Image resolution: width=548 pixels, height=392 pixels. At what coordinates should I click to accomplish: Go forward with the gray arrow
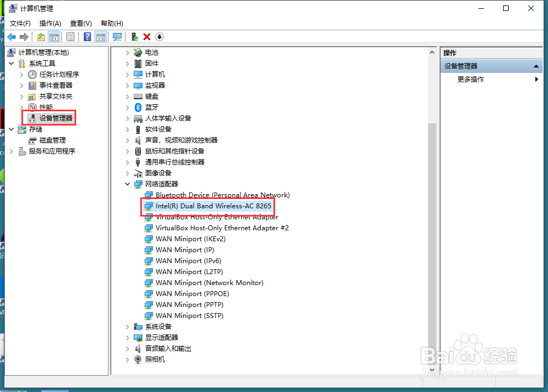pos(24,37)
